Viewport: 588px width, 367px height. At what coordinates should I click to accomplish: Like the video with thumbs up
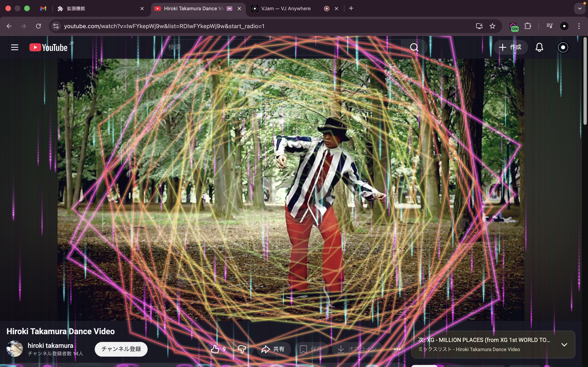pos(215,349)
